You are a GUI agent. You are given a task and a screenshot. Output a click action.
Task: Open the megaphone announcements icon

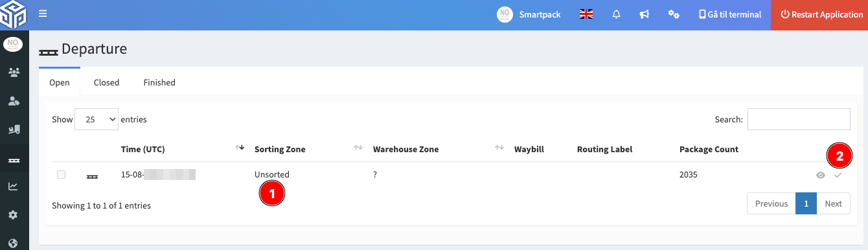(x=645, y=14)
